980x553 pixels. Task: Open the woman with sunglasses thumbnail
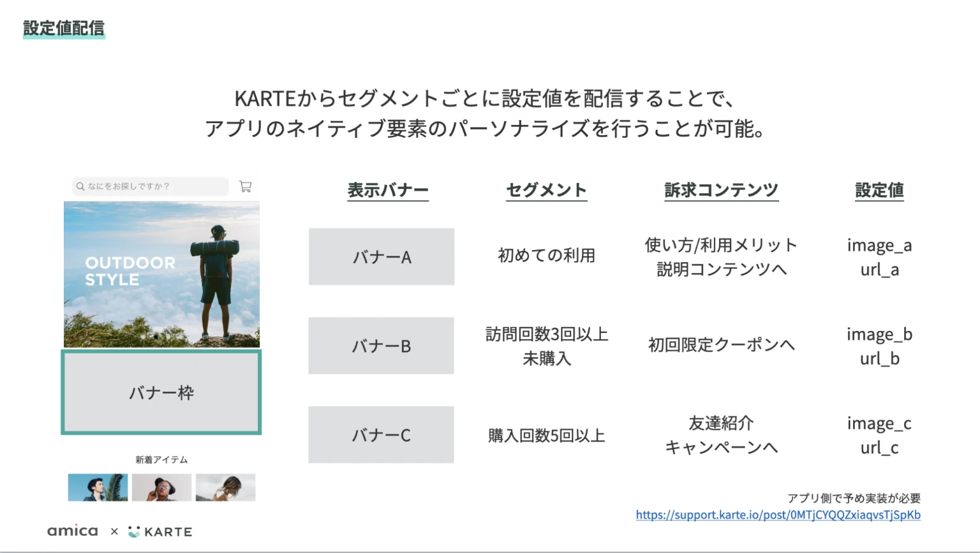click(161, 487)
